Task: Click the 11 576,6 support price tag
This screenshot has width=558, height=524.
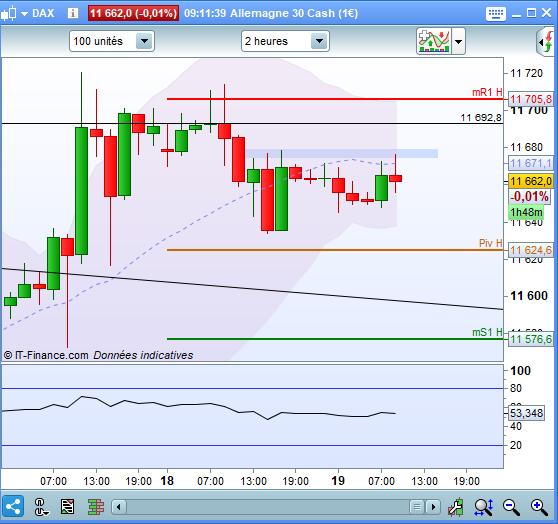Action: [531, 339]
